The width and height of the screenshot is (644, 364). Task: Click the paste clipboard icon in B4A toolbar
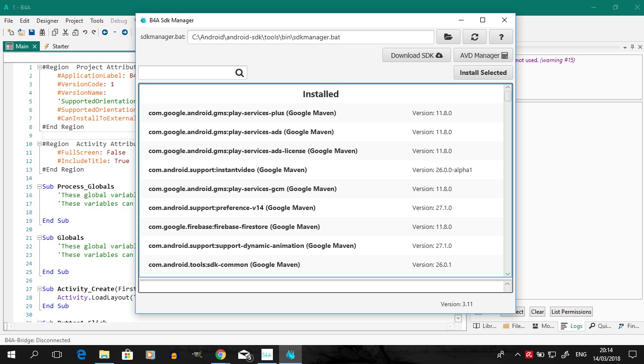75,32
